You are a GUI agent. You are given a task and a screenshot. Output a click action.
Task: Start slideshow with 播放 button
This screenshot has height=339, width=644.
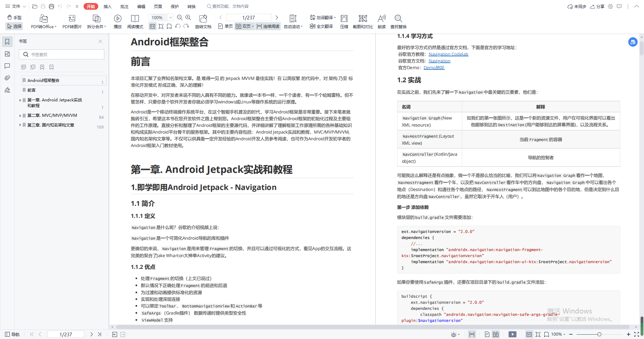[x=118, y=22]
